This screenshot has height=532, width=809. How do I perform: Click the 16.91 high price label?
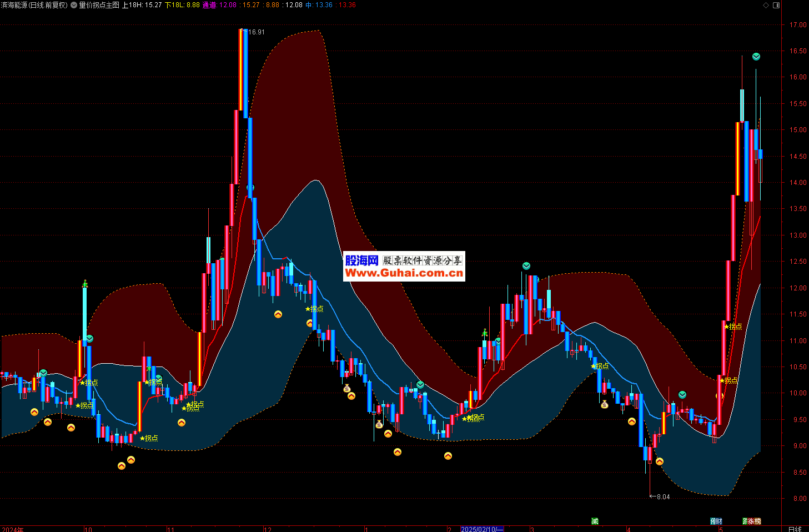click(x=256, y=32)
